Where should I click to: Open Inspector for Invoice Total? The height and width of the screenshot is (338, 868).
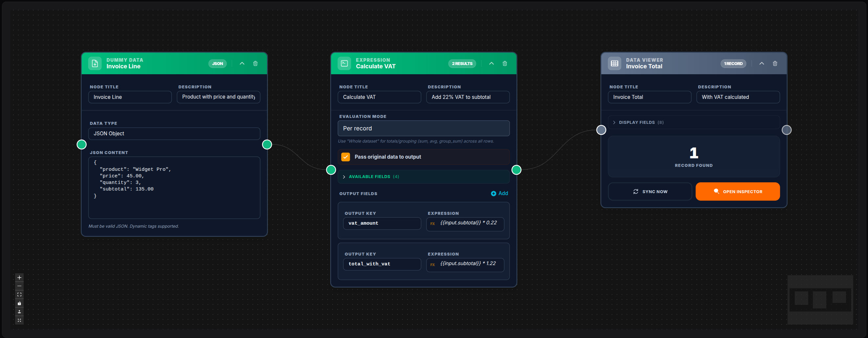(x=738, y=192)
